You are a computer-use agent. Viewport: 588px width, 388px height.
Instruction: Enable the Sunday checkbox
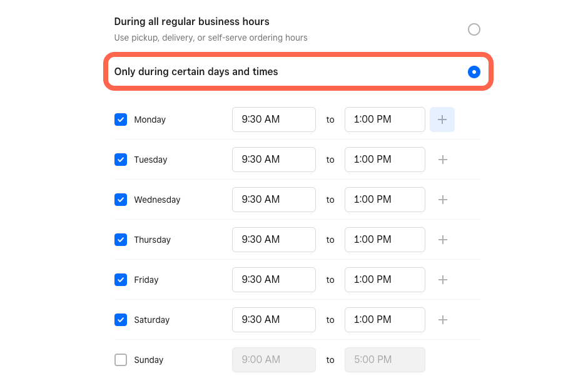(x=121, y=360)
